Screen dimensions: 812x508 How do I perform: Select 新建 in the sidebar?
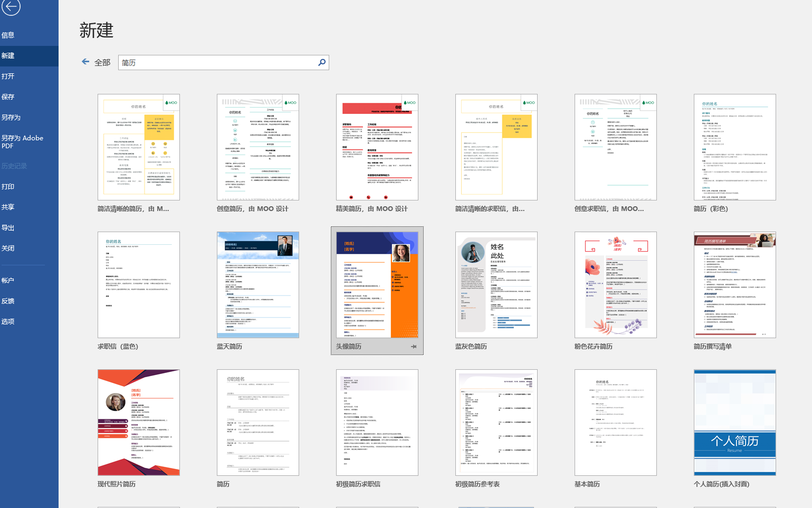[x=29, y=55]
